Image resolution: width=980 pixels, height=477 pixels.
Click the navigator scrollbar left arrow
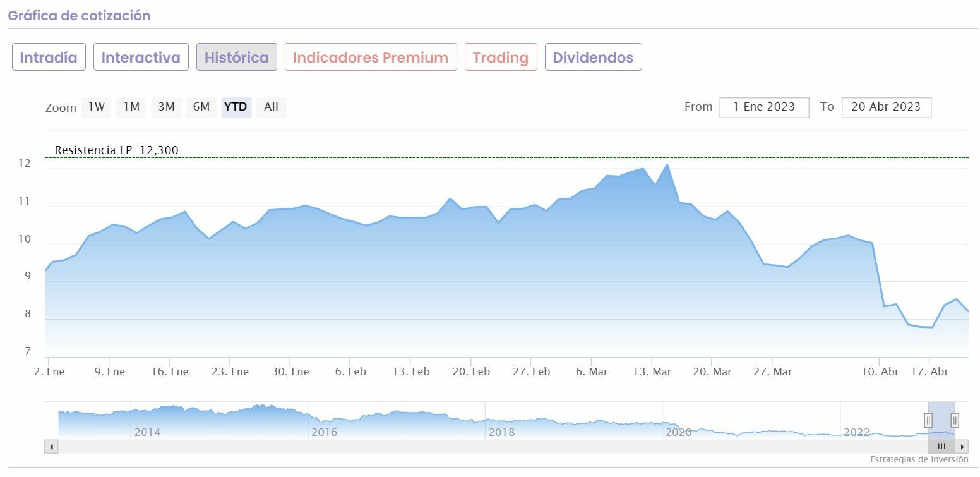[51, 447]
